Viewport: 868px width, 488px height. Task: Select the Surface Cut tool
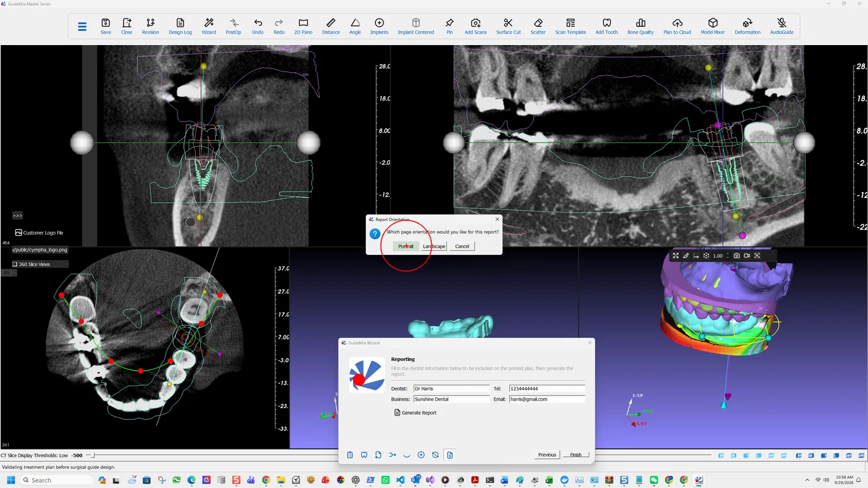coord(509,26)
